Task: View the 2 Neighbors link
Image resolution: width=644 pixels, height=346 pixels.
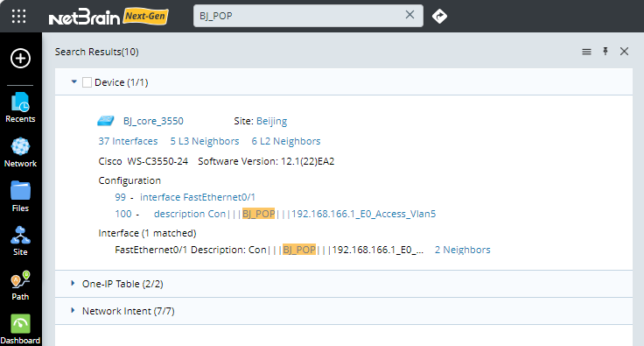Action: (463, 250)
